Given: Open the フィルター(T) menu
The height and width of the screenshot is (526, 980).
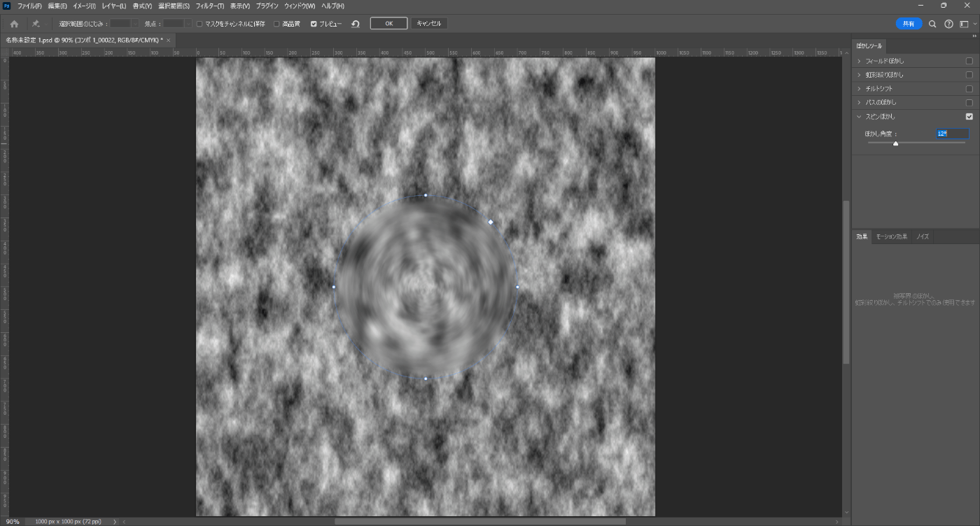Looking at the screenshot, I should pos(210,6).
